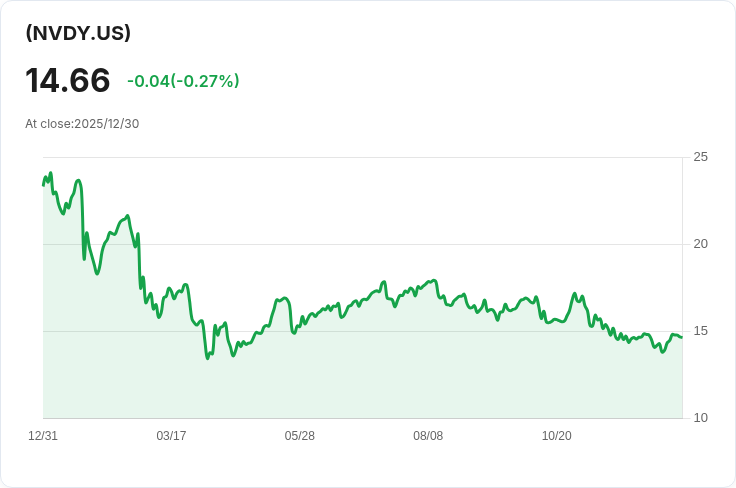Click the 15 label on the price axis
This screenshot has height=488, width=736.
pyautogui.click(x=701, y=331)
